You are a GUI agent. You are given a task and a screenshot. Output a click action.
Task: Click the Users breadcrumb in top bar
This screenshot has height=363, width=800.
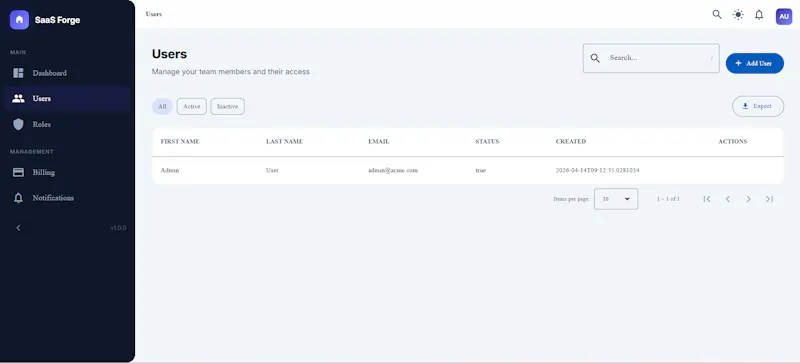(x=154, y=14)
